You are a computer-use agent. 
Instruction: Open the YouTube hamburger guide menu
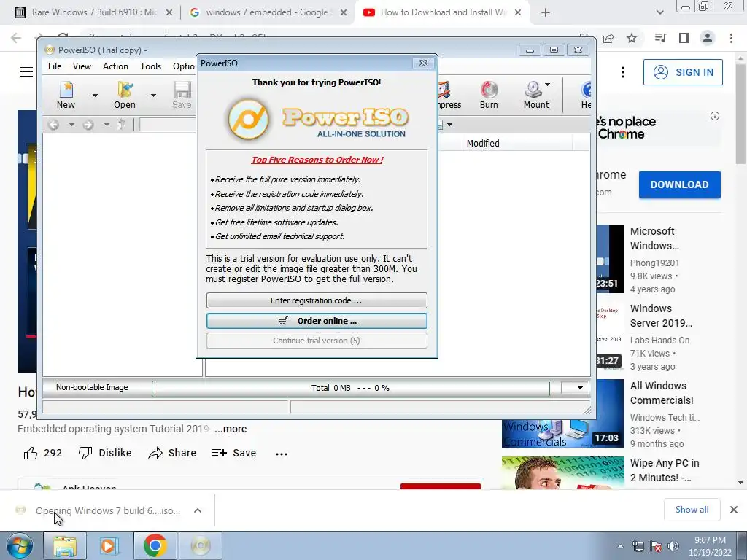click(x=26, y=72)
